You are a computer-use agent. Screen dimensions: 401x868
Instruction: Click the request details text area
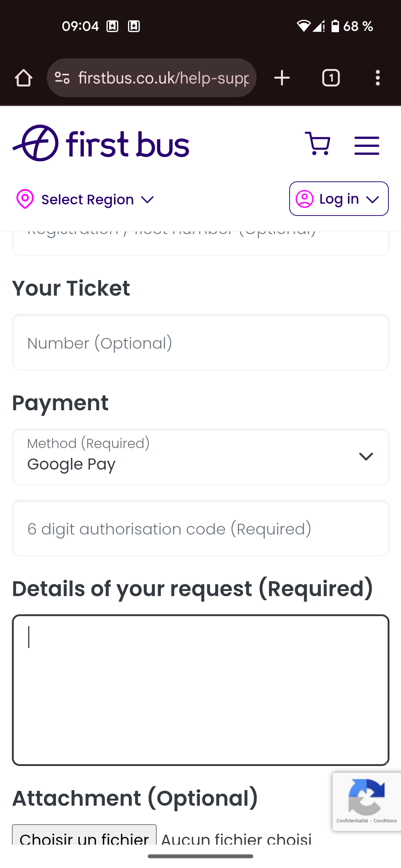[200, 690]
